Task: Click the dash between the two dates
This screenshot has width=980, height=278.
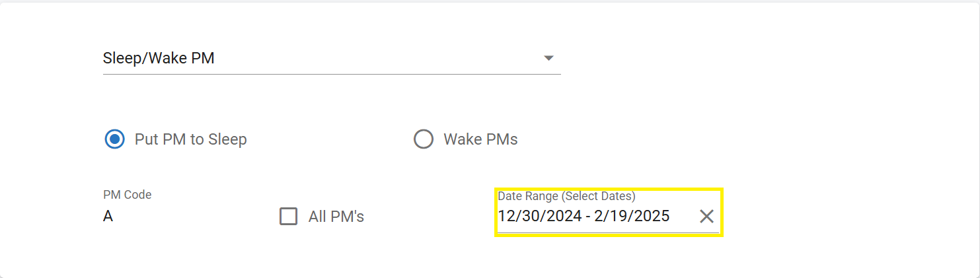Action: click(587, 216)
